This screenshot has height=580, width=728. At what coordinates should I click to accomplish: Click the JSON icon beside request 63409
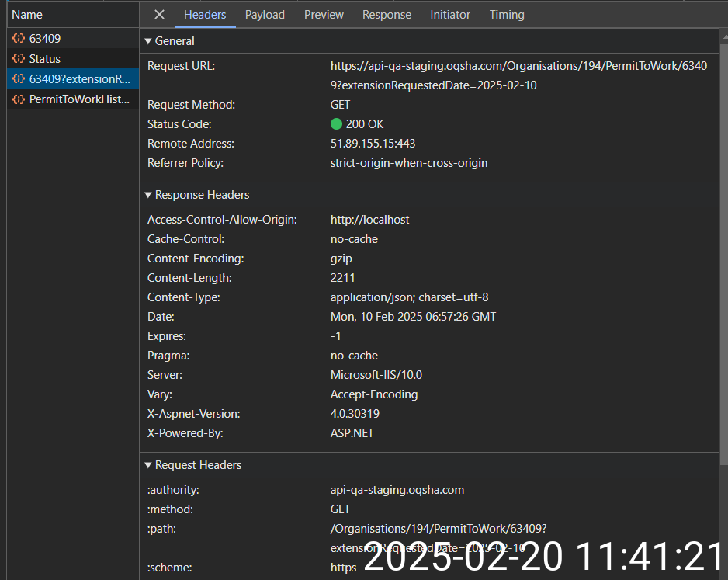coord(18,38)
